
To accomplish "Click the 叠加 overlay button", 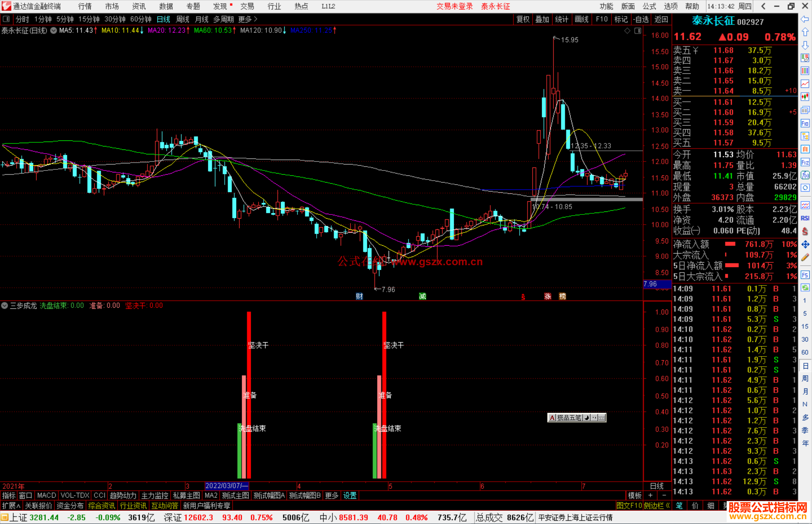I will pyautogui.click(x=542, y=19).
